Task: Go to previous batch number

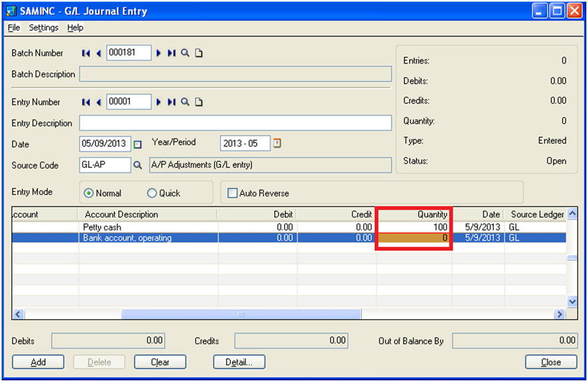Action: (98, 53)
